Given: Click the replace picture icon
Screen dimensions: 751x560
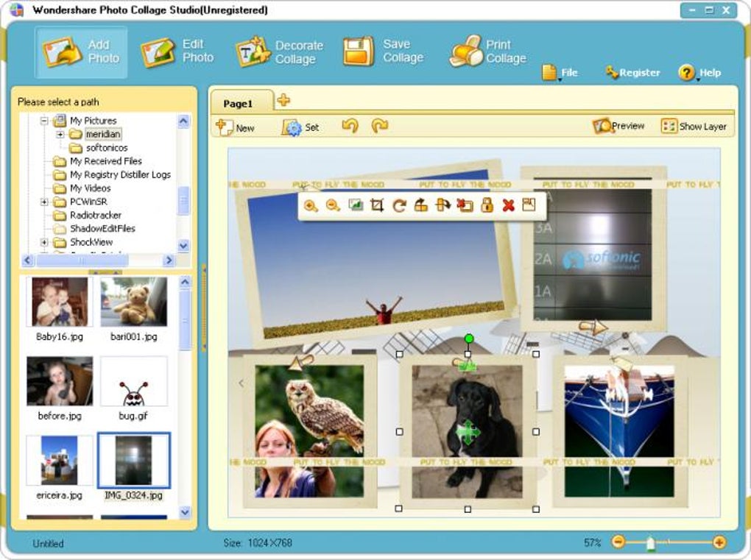Looking at the screenshot, I should [356, 205].
